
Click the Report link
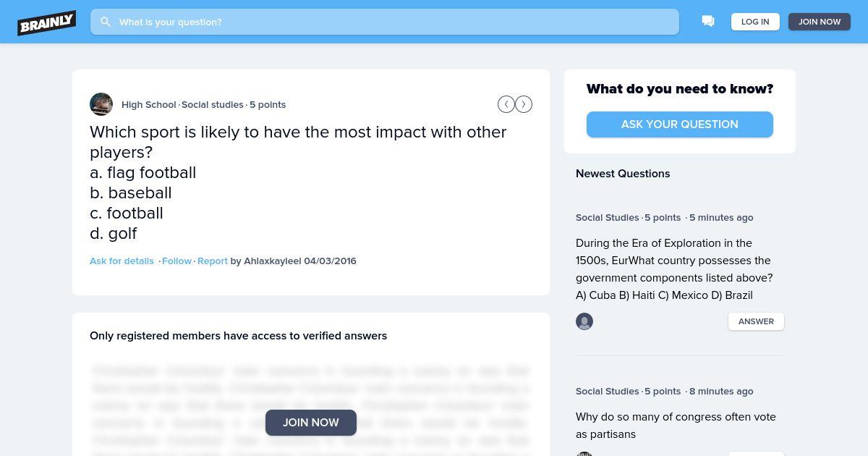[x=213, y=261]
